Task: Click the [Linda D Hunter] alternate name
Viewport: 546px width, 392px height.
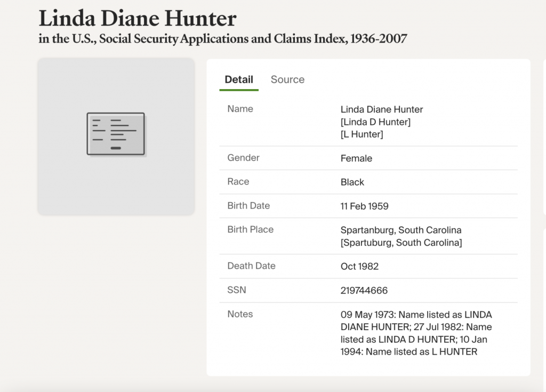Action: click(x=375, y=122)
